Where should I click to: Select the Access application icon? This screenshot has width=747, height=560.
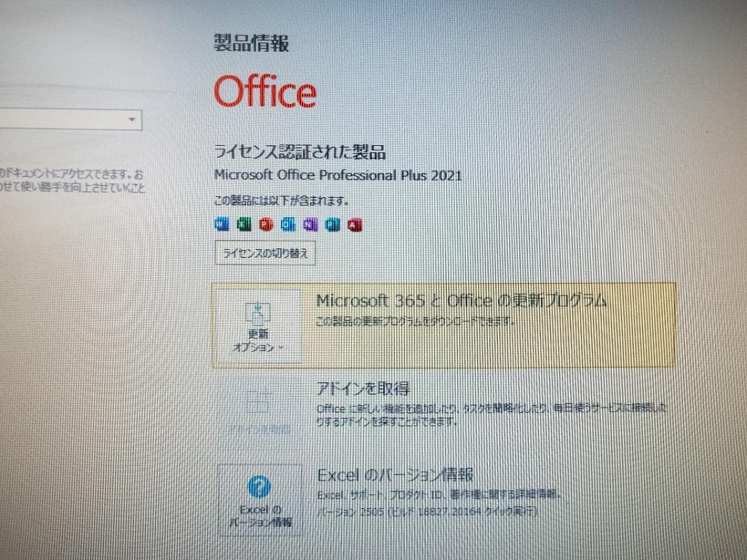tap(355, 224)
